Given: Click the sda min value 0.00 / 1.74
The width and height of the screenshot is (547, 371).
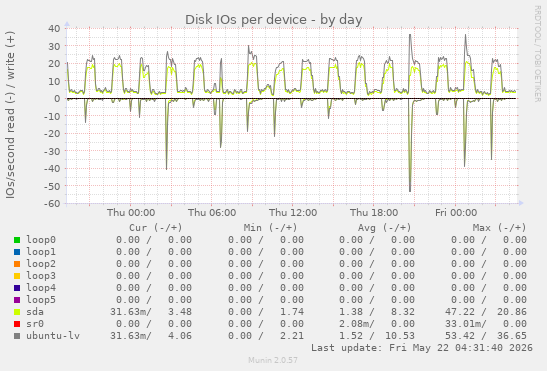Looking at the screenshot, I should [x=266, y=312].
